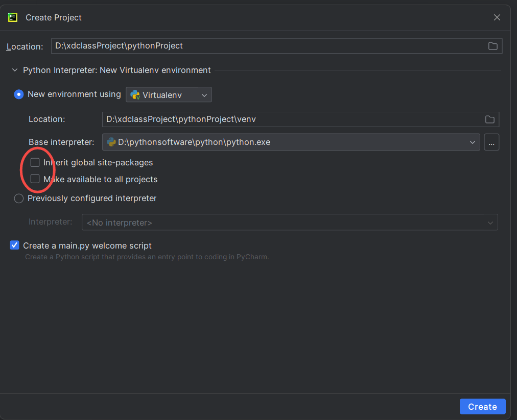Click the PyCharm logo icon in title bar
Viewport: 517px width, 420px height.
pyautogui.click(x=13, y=17)
